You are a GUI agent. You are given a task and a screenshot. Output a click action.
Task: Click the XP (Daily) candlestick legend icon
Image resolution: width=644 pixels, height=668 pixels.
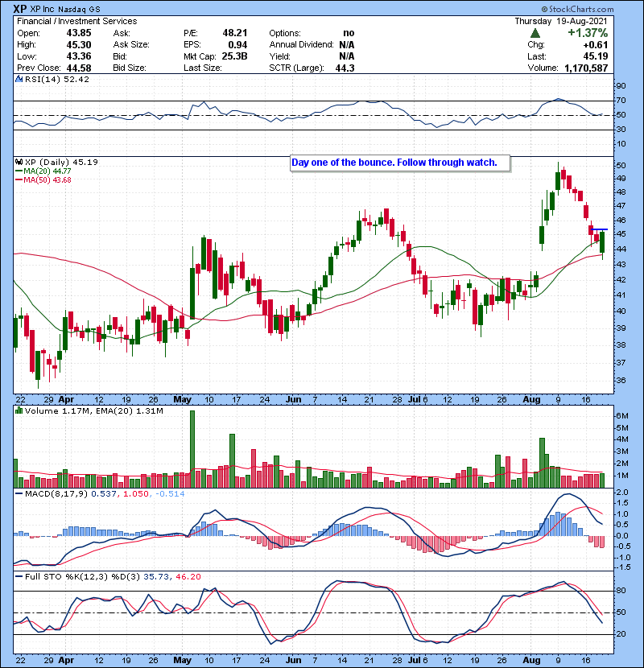coord(19,162)
